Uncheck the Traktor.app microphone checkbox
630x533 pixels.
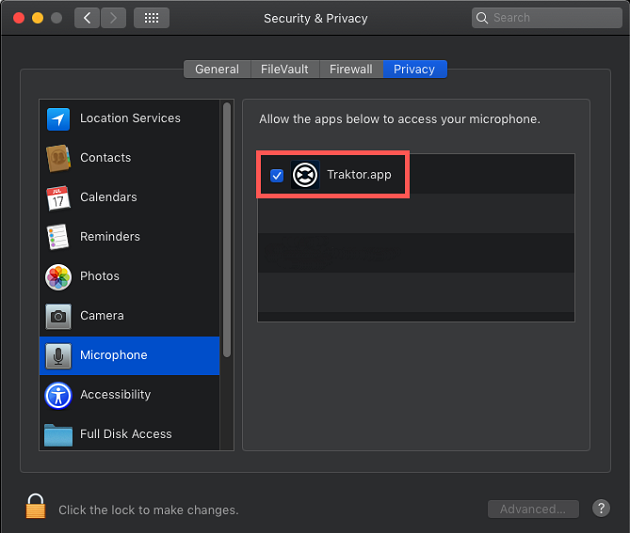point(277,175)
